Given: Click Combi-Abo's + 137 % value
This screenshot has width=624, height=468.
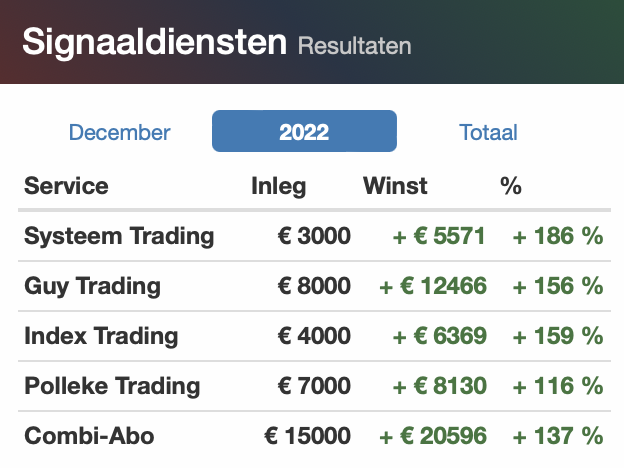Looking at the screenshot, I should tap(558, 436).
